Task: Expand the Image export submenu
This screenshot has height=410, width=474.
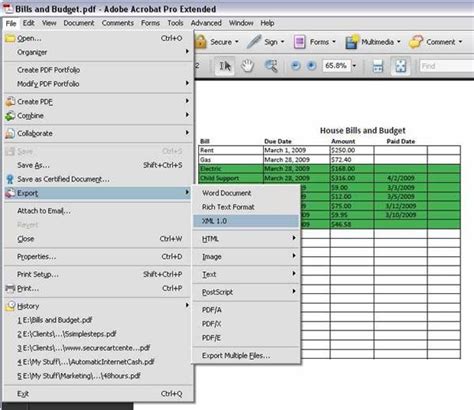Action: pos(246,257)
